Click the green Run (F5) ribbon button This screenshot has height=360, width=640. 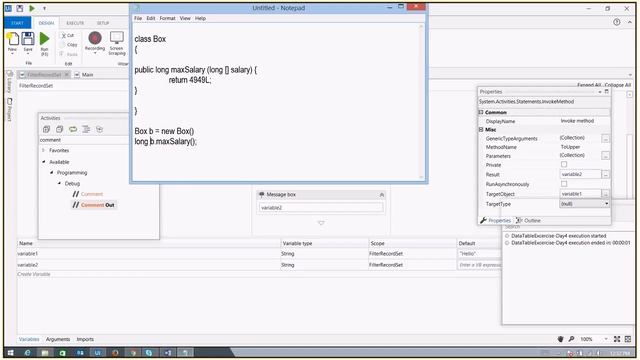(44, 39)
